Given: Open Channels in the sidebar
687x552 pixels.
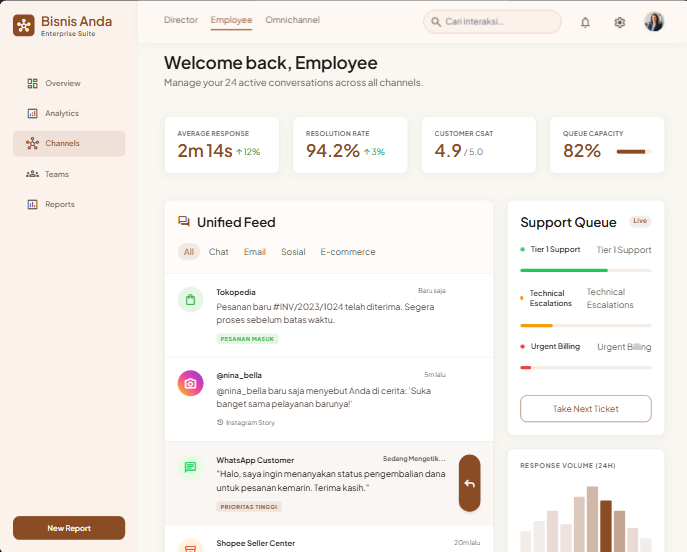Looking at the screenshot, I should (x=69, y=143).
